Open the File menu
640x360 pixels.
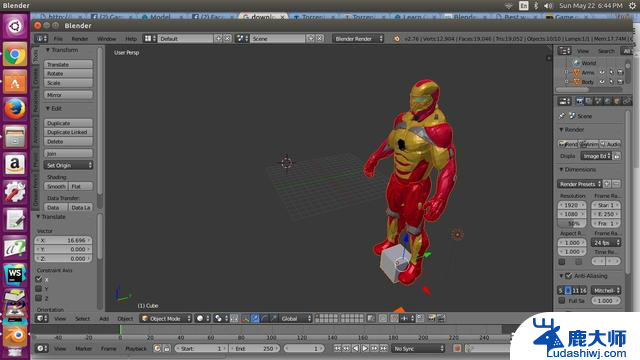tap(58, 39)
